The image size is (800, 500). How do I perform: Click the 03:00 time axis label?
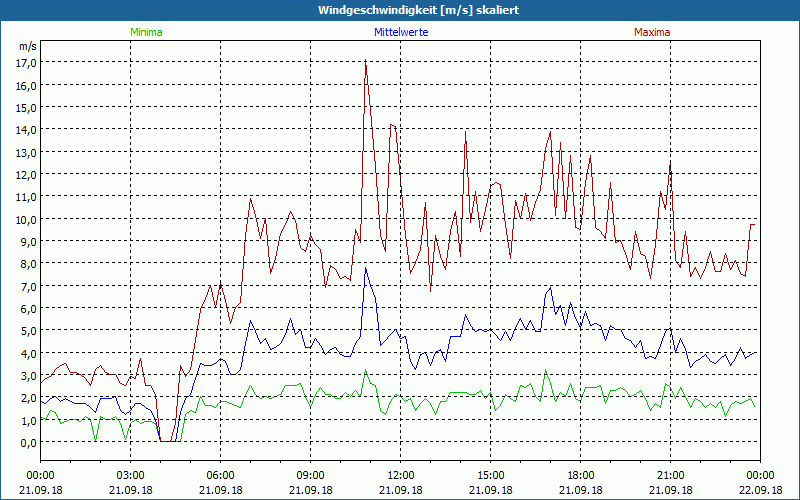coord(131,475)
